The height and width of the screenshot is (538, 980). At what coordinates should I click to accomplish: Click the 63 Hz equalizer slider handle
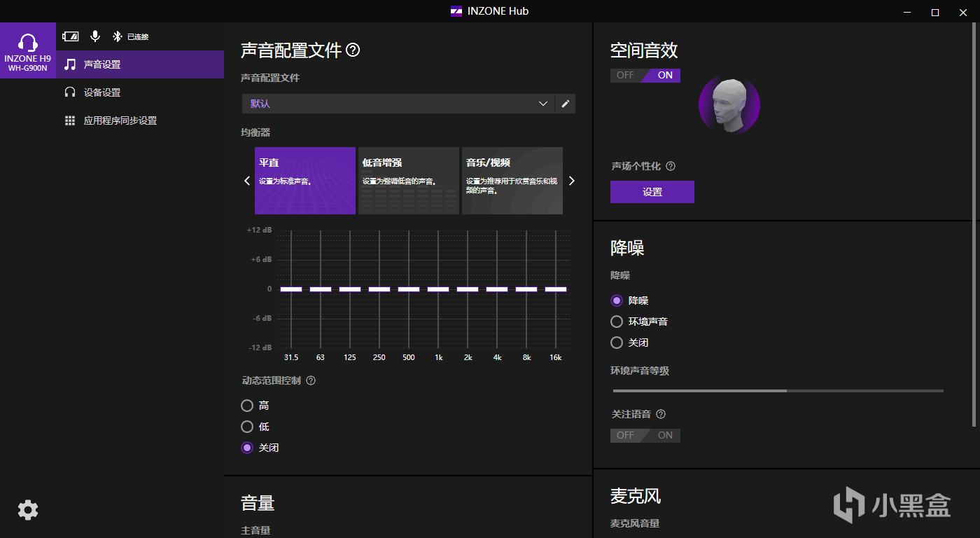tap(321, 289)
